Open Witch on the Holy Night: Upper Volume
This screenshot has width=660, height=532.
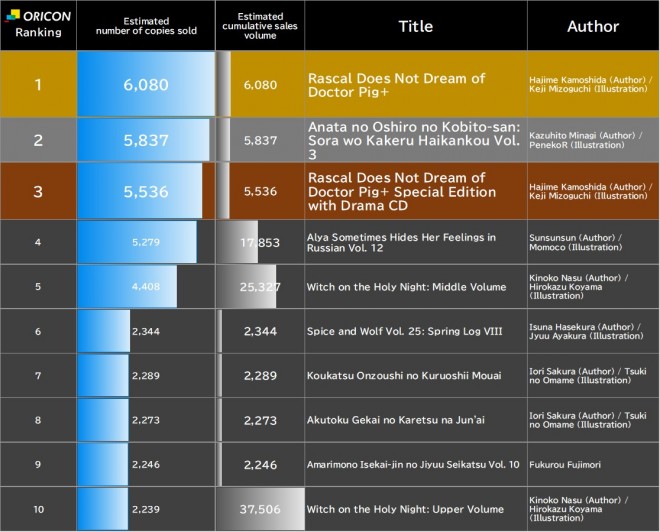click(405, 509)
